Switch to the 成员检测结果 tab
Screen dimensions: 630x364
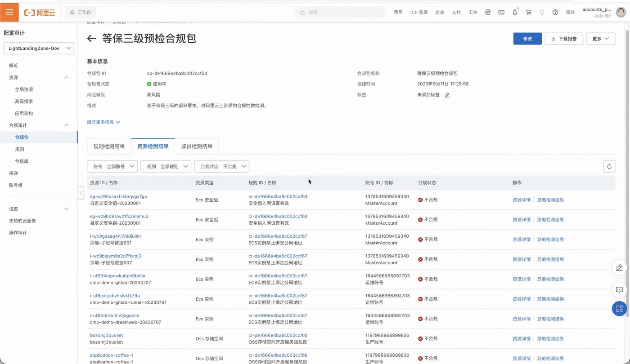tap(197, 146)
